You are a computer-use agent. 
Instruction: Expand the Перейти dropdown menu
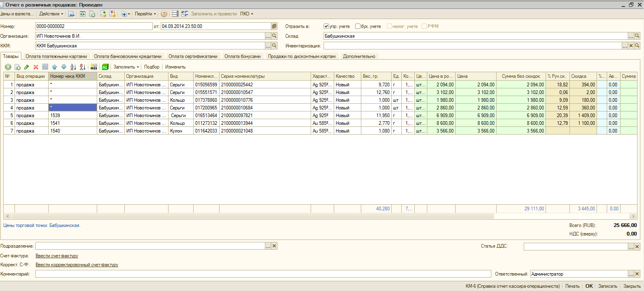pos(145,14)
